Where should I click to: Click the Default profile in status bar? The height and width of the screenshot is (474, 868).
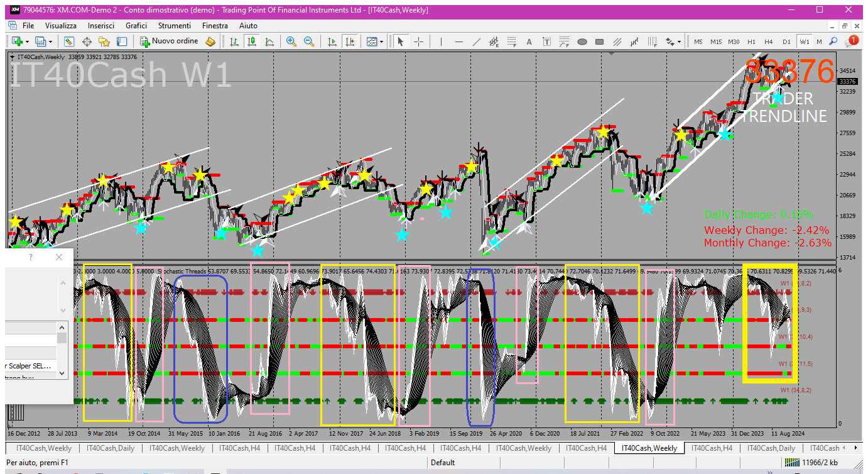[443, 463]
